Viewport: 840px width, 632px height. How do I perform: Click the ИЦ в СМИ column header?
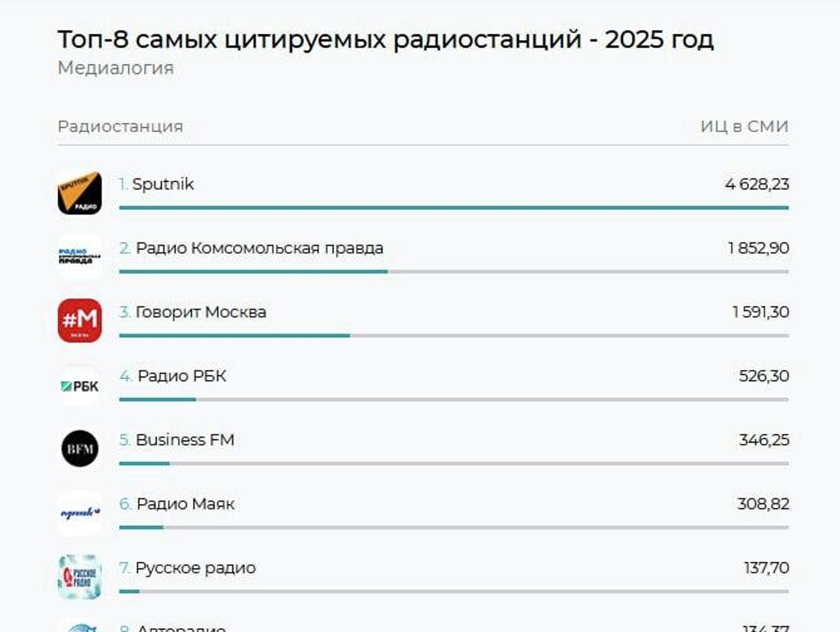744,126
